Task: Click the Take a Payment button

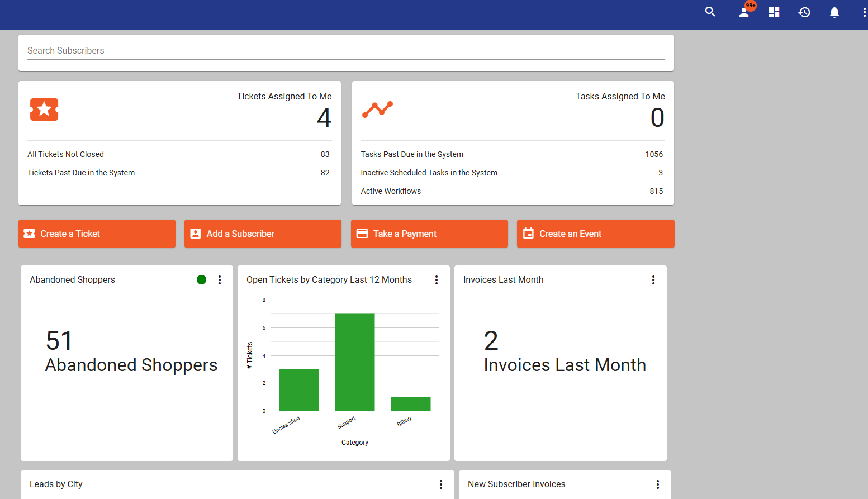Action: tap(429, 234)
